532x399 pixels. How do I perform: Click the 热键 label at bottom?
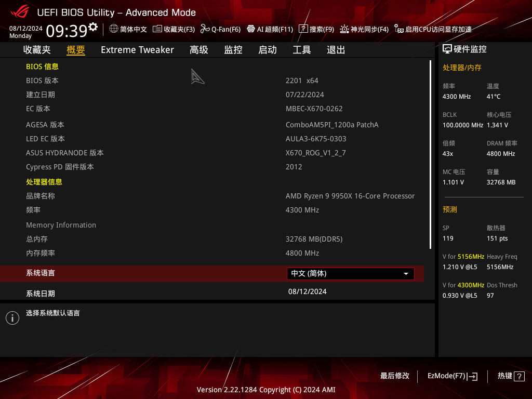click(x=505, y=376)
